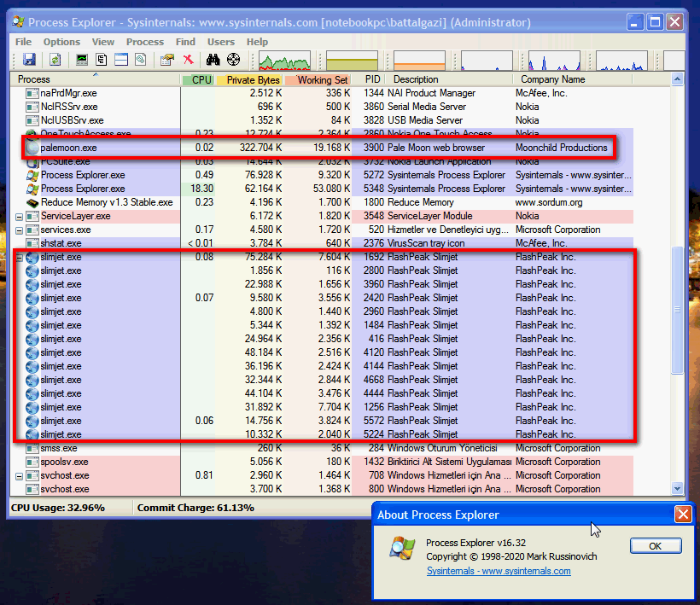
Task: Close the About Process Explorer dialog
Action: tap(683, 515)
